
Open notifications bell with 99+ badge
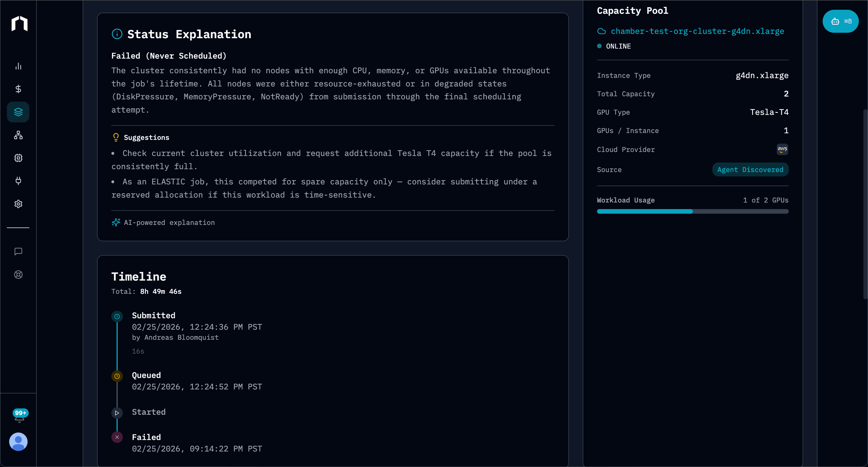pos(19,417)
